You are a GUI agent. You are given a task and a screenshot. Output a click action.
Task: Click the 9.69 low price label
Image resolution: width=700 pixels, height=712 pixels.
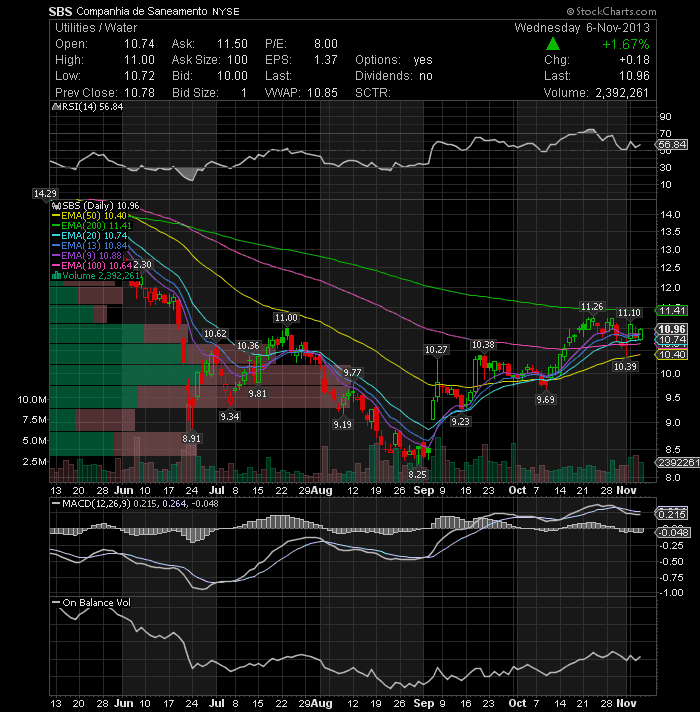pos(545,400)
